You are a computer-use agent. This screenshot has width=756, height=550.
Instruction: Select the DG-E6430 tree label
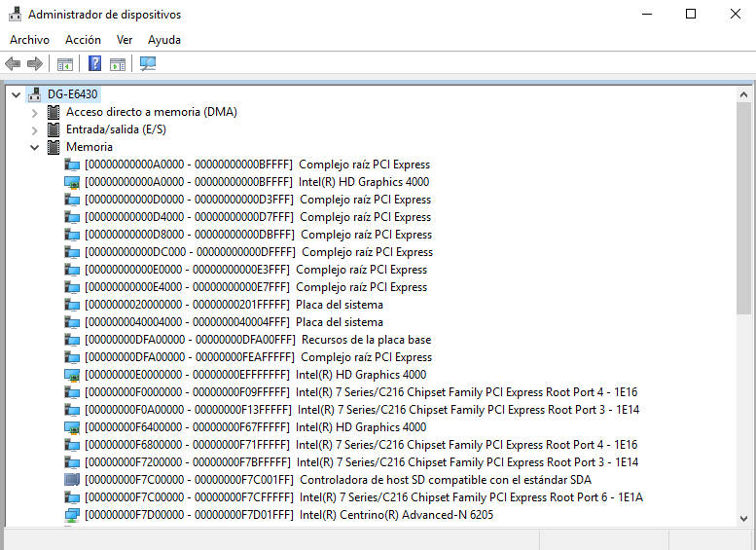tap(72, 94)
